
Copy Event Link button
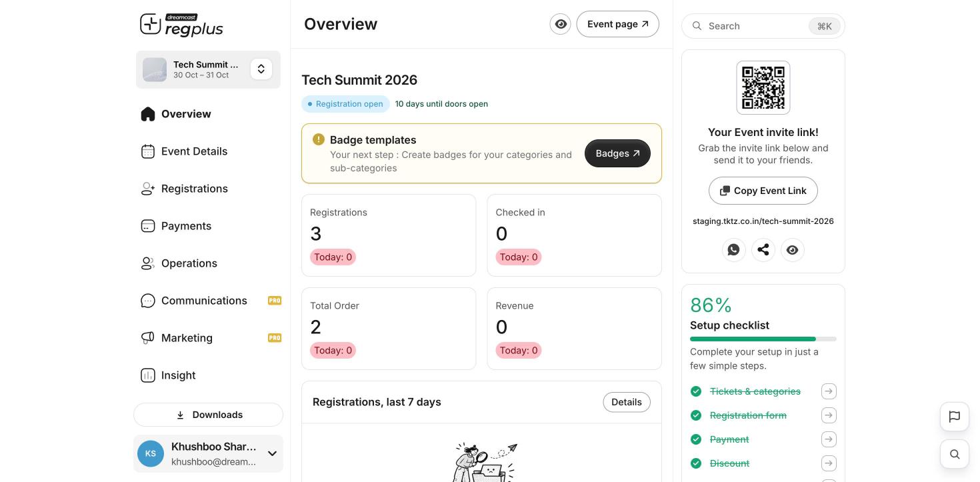click(763, 191)
